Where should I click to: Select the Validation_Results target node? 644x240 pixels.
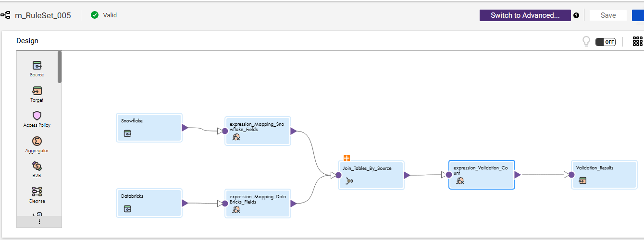click(x=604, y=175)
